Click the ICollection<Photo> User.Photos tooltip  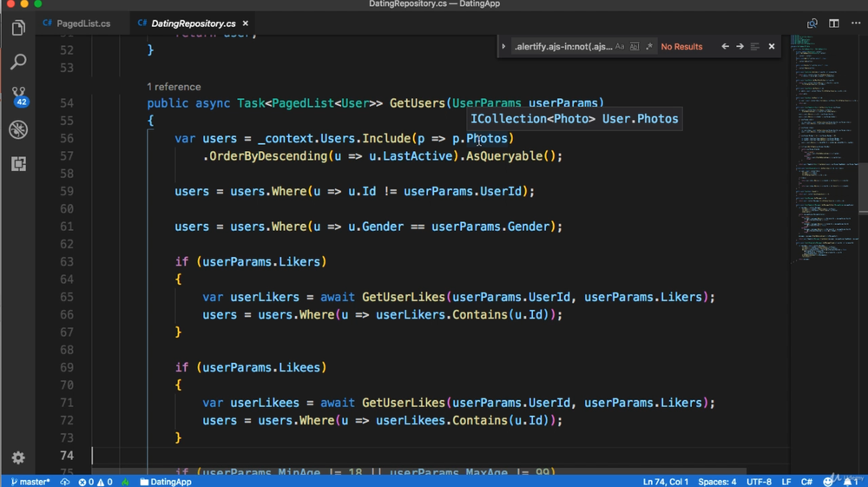[574, 119]
